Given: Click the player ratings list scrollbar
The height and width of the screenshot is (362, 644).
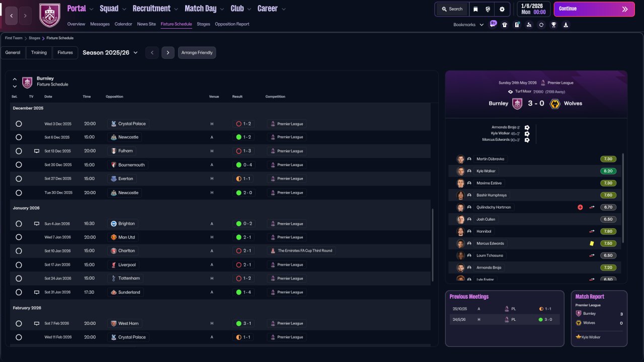Looking at the screenshot, I should pos(623,198).
